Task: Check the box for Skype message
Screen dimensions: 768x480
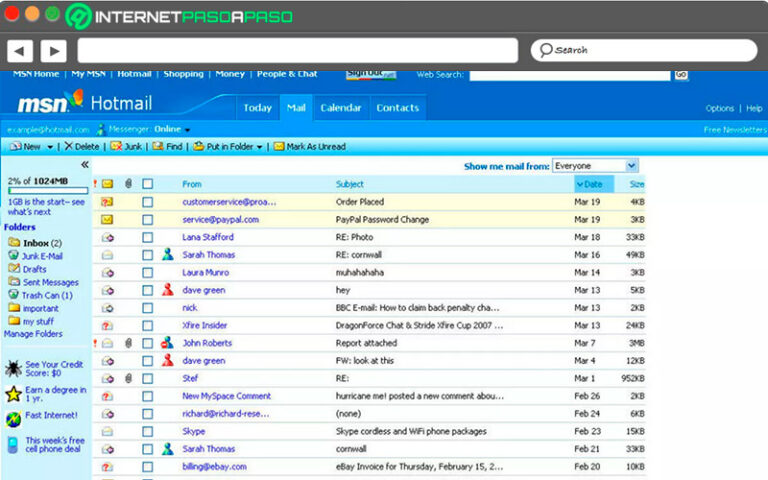Action: (147, 432)
